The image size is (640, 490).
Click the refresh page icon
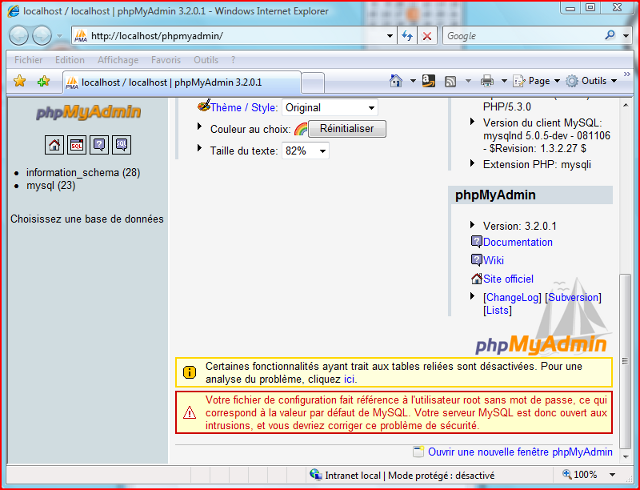[x=407, y=36]
